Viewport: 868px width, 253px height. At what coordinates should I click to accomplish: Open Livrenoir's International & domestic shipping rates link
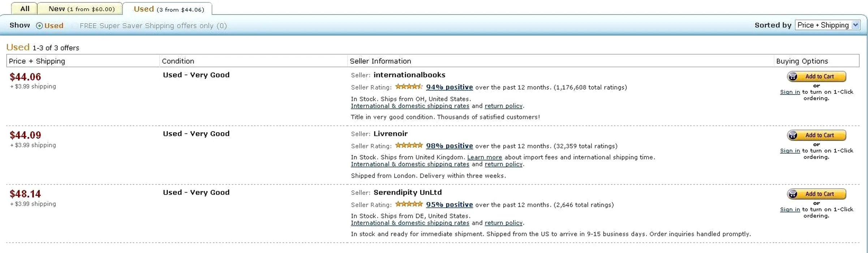[x=410, y=164]
